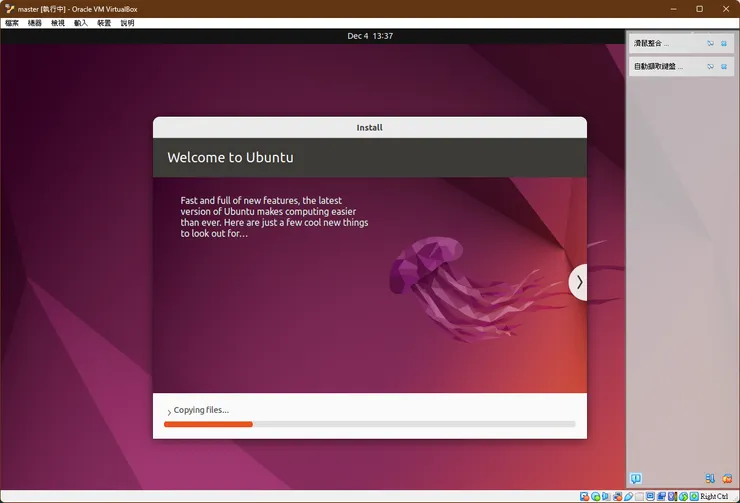This screenshot has height=503, width=740.
Task: Maximize the VirtualBox window
Action: point(699,9)
